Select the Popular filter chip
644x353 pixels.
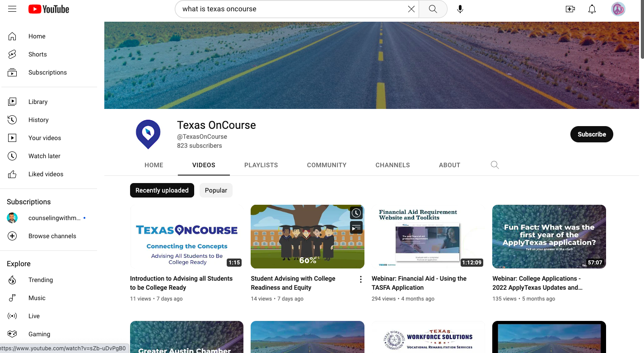pos(216,190)
